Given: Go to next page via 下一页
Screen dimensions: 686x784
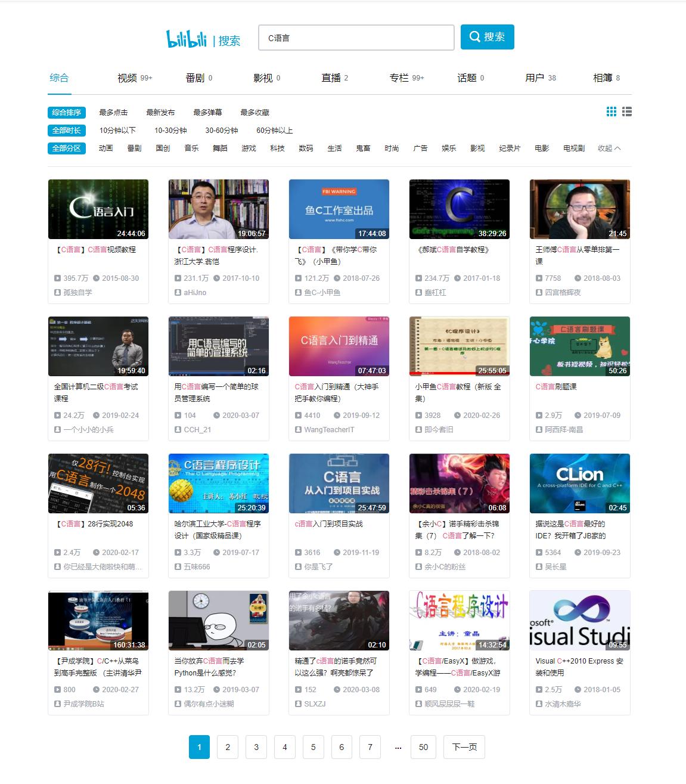Looking at the screenshot, I should [464, 747].
